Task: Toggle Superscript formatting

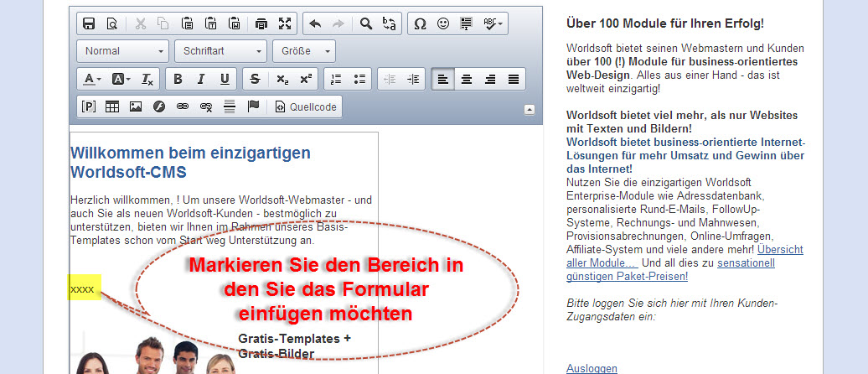Action: pos(306,79)
